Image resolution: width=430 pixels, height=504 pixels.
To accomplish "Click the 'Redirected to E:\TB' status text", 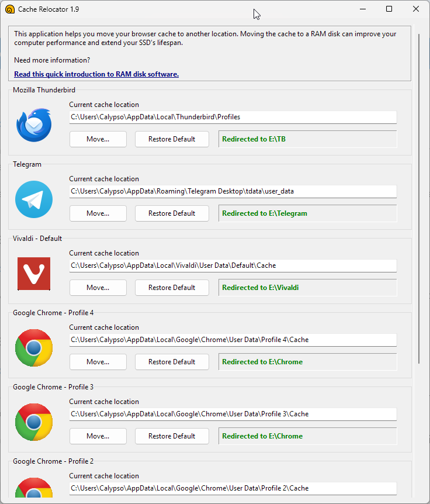I will click(x=254, y=139).
